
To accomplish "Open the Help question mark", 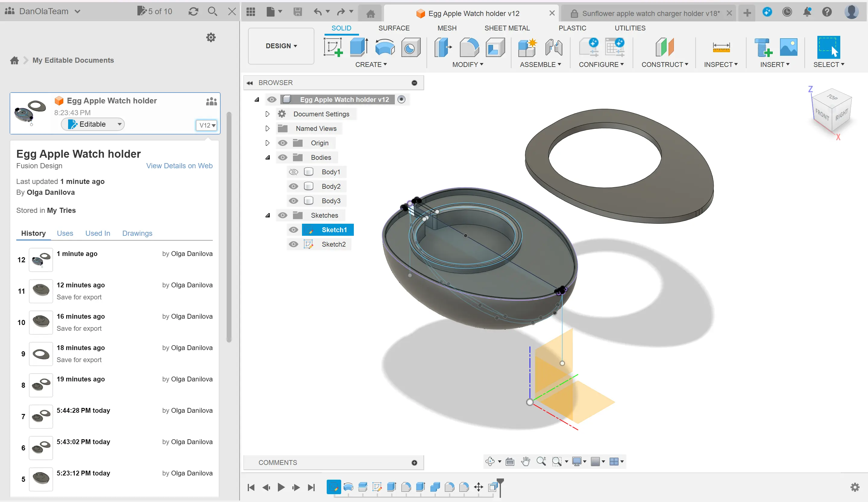I will pyautogui.click(x=827, y=12).
